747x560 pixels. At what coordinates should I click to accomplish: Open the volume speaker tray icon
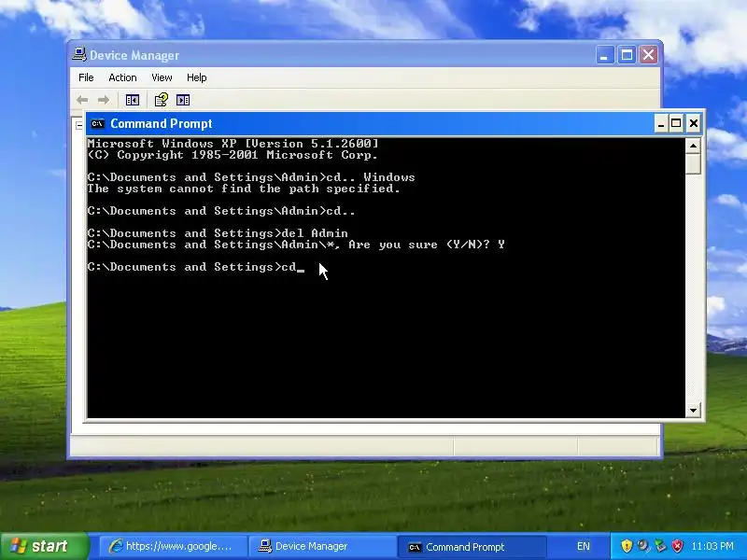click(643, 546)
